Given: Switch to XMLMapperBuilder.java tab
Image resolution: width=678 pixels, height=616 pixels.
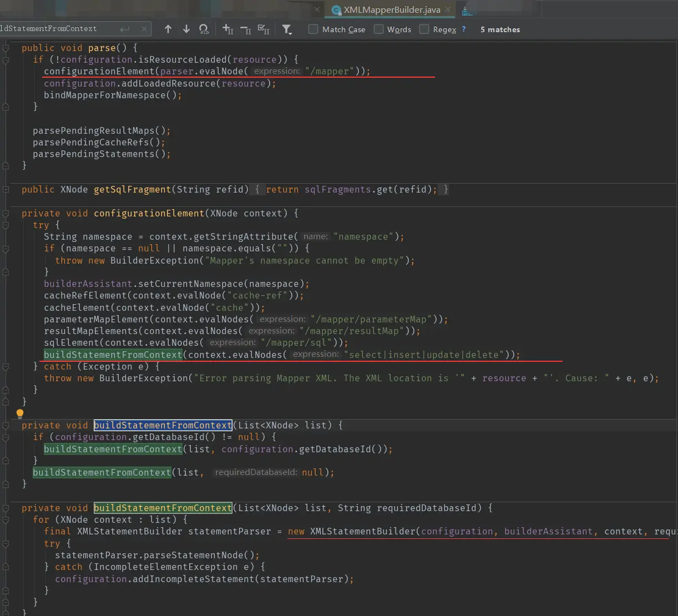Looking at the screenshot, I should pyautogui.click(x=391, y=10).
